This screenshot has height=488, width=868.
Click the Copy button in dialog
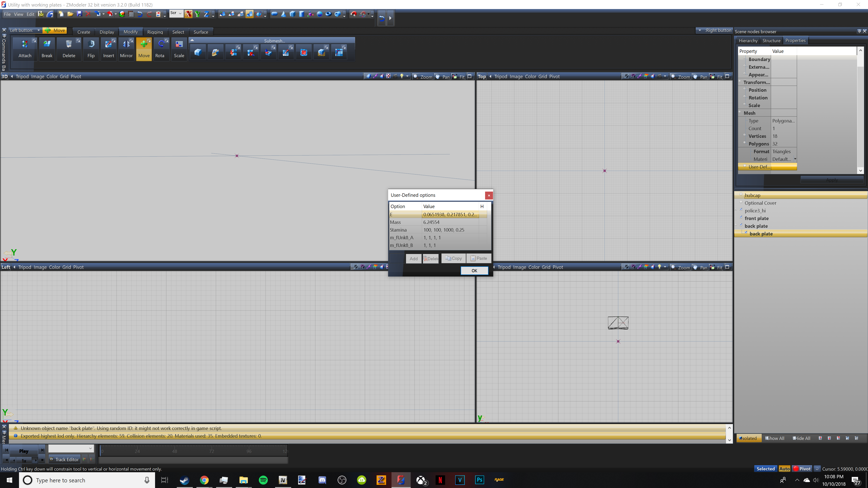point(453,258)
